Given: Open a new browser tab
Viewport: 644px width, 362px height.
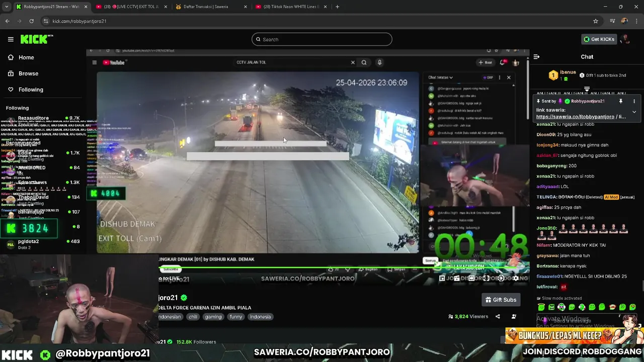Looking at the screenshot, I should (x=337, y=7).
